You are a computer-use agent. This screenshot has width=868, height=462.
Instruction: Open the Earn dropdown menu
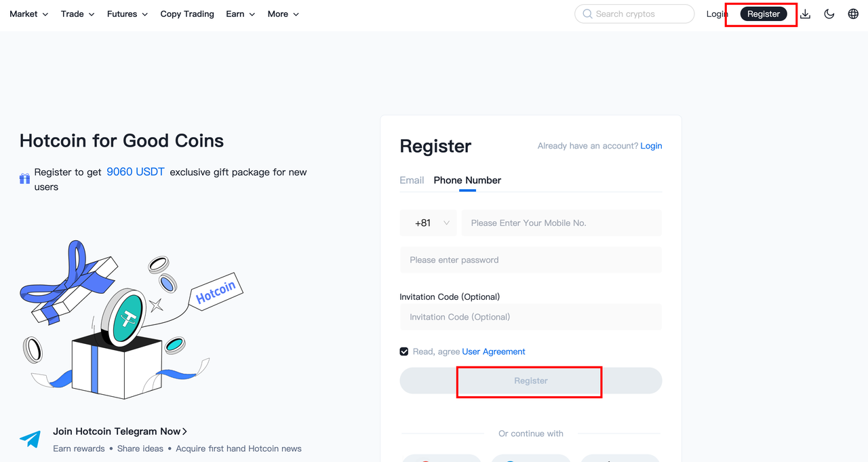[x=241, y=14]
